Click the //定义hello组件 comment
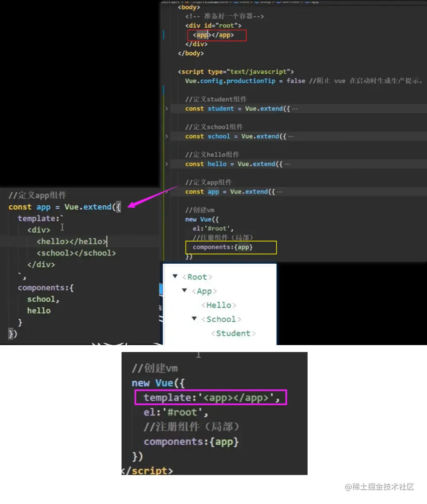427x504 pixels. tap(212, 155)
